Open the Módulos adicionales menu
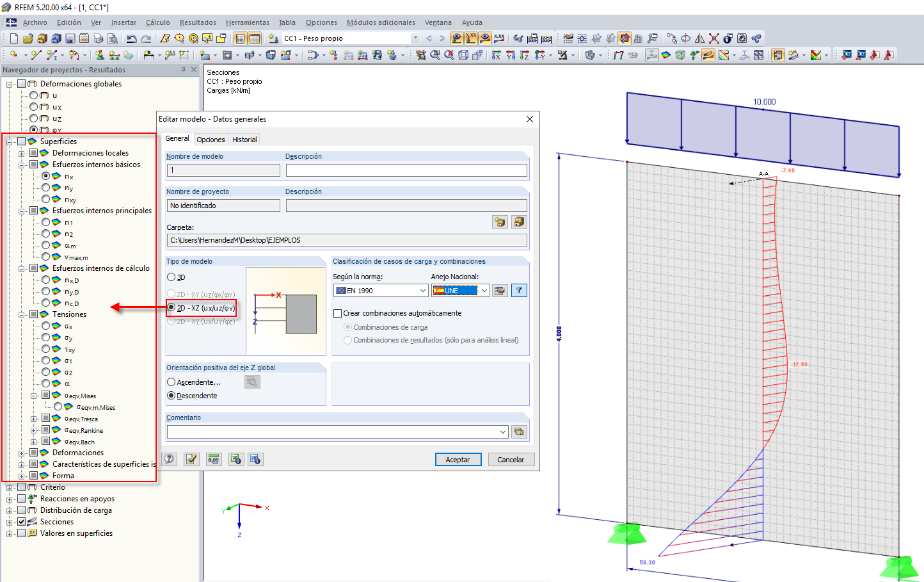 [x=381, y=22]
